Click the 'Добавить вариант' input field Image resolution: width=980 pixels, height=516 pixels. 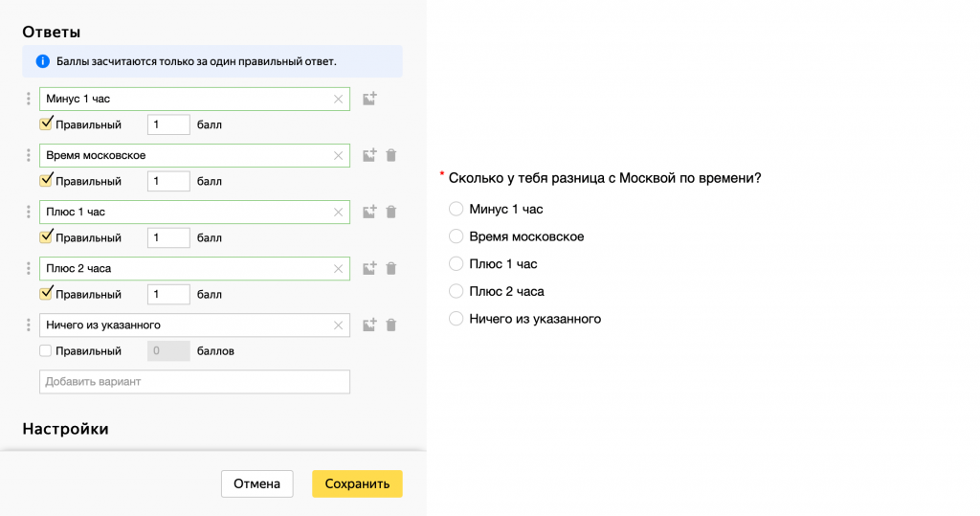(x=194, y=382)
